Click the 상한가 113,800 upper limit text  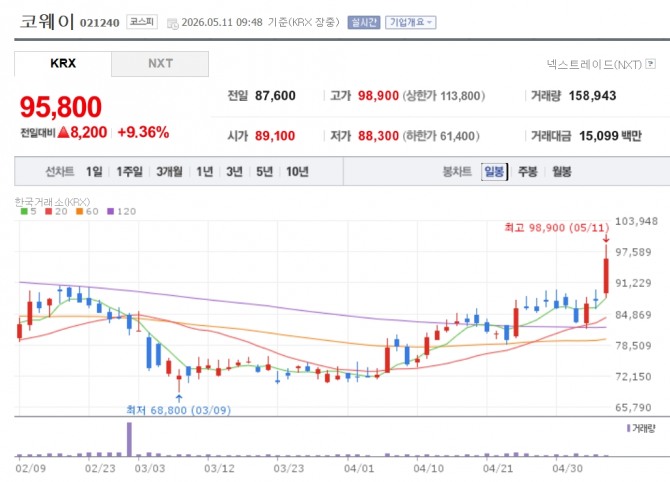tap(444, 96)
